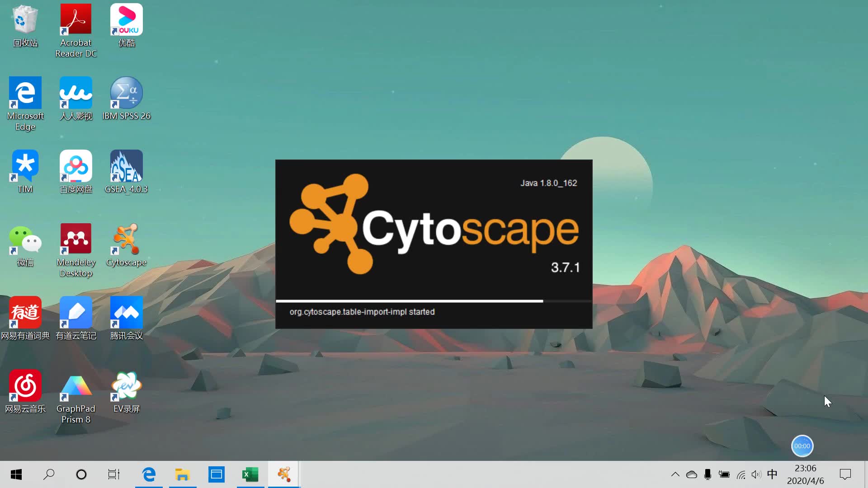Launch the EV录屏 screen recorder
Image resolution: width=868 pixels, height=488 pixels.
click(x=126, y=386)
